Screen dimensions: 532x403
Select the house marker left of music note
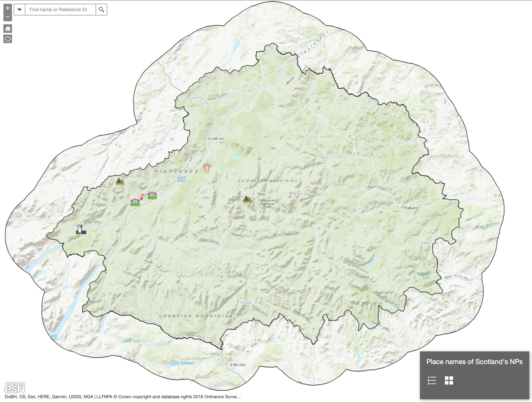click(x=135, y=202)
